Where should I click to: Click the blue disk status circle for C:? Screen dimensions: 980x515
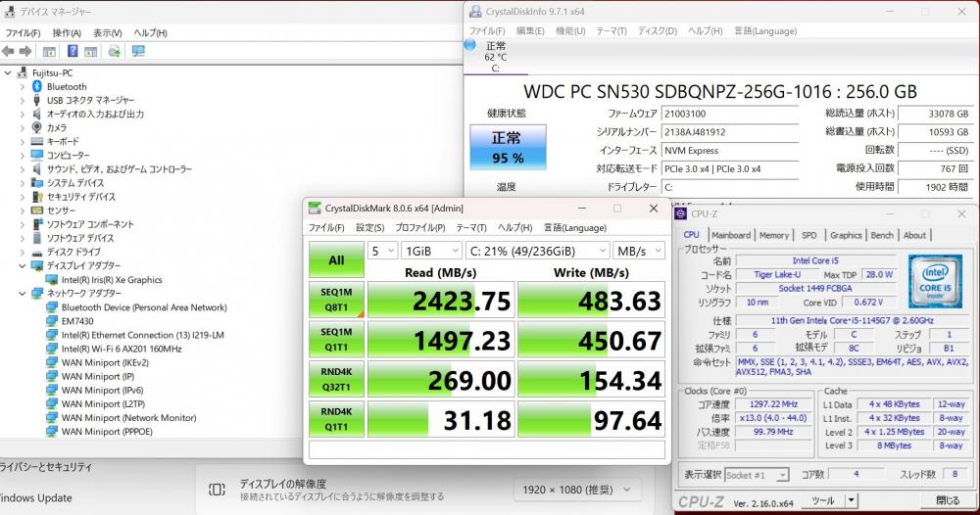click(x=470, y=45)
